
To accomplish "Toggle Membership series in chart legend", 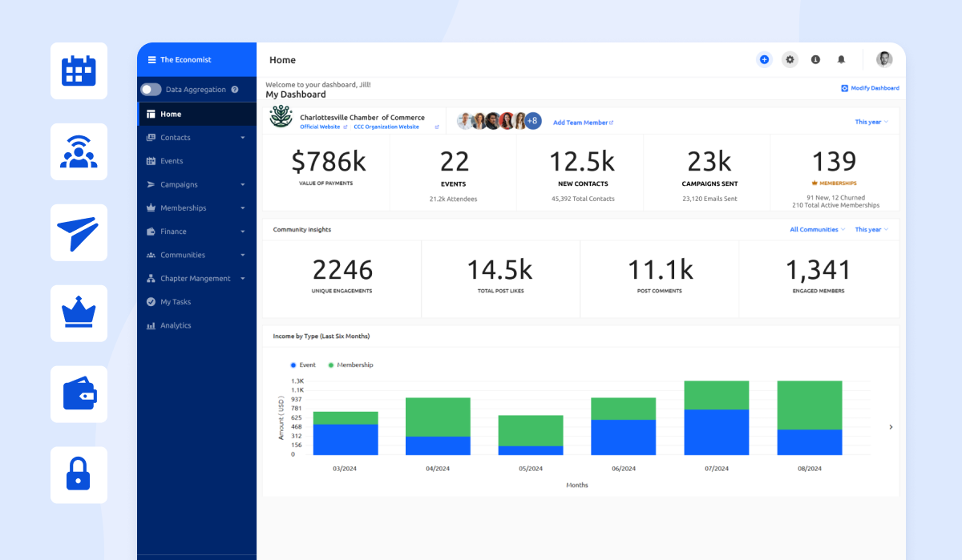I will (350, 365).
